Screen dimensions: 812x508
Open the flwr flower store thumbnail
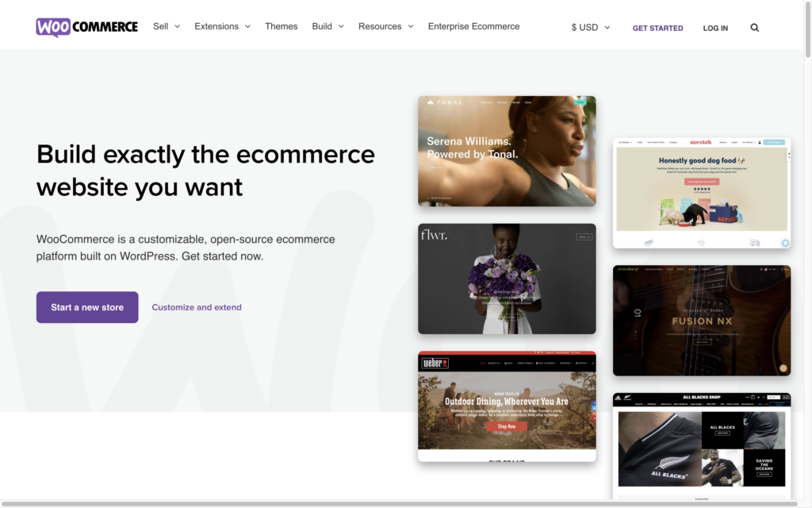click(x=507, y=279)
